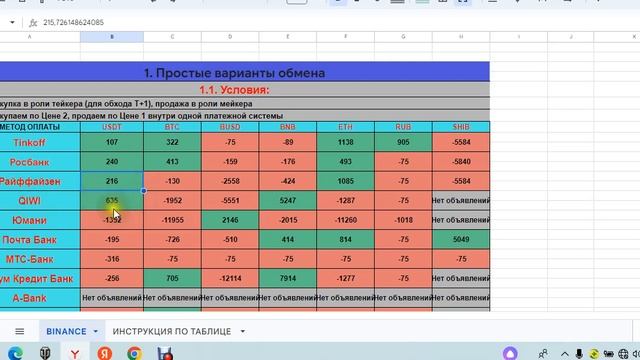Launch Google Chrome from the taskbar
The height and width of the screenshot is (360, 640).
134,353
